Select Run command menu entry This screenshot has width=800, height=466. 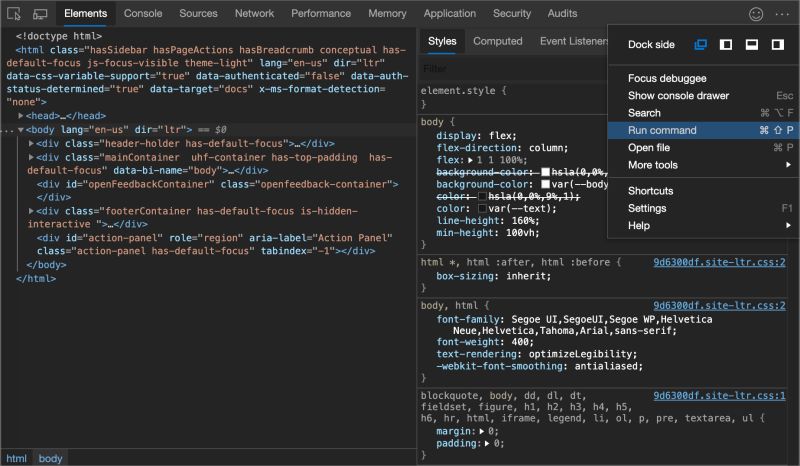[703, 130]
